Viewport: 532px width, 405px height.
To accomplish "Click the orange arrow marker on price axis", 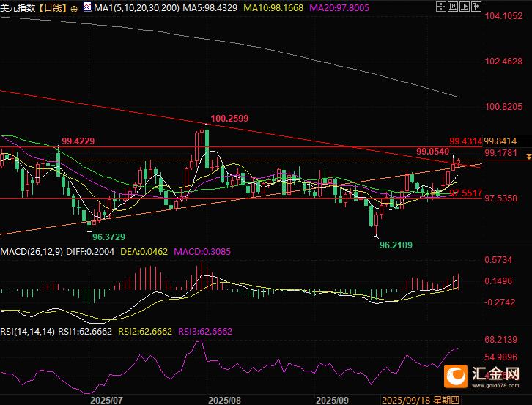I will click(528, 161).
